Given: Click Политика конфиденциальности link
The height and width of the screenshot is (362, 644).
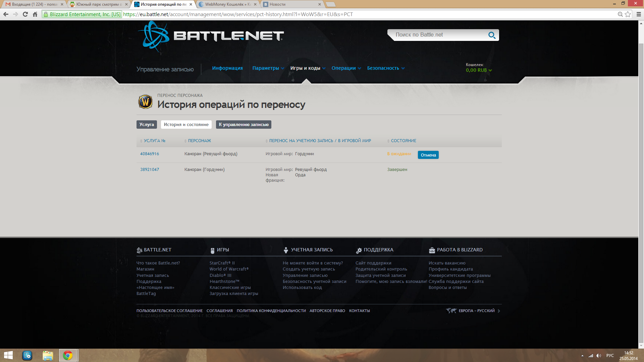Looking at the screenshot, I should (271, 311).
